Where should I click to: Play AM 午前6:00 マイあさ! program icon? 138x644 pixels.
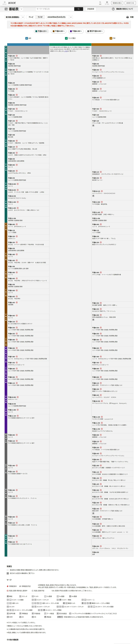(x=17, y=70)
